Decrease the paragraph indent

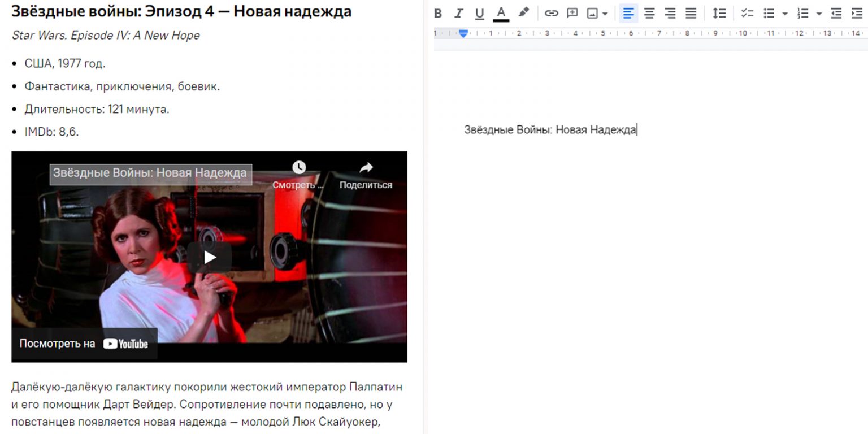click(x=837, y=13)
